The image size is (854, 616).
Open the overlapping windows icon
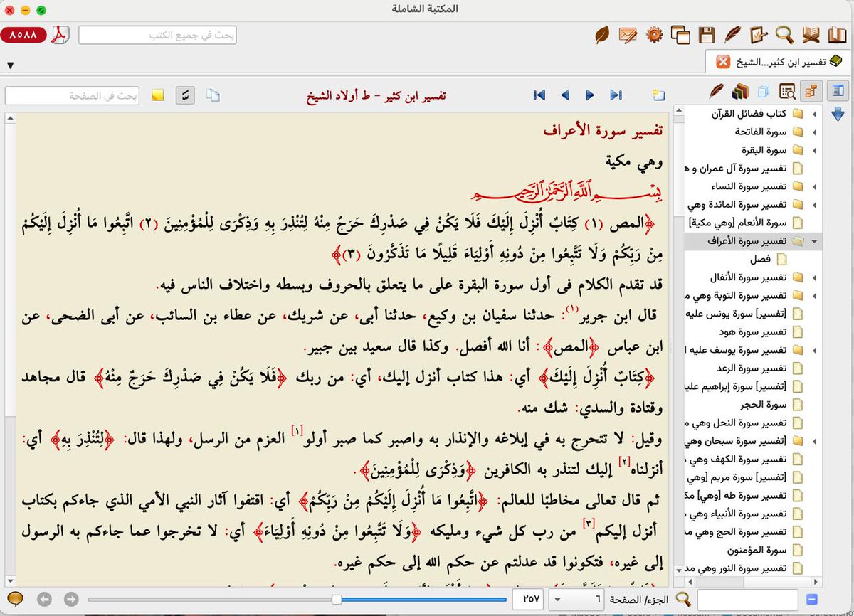[680, 34]
